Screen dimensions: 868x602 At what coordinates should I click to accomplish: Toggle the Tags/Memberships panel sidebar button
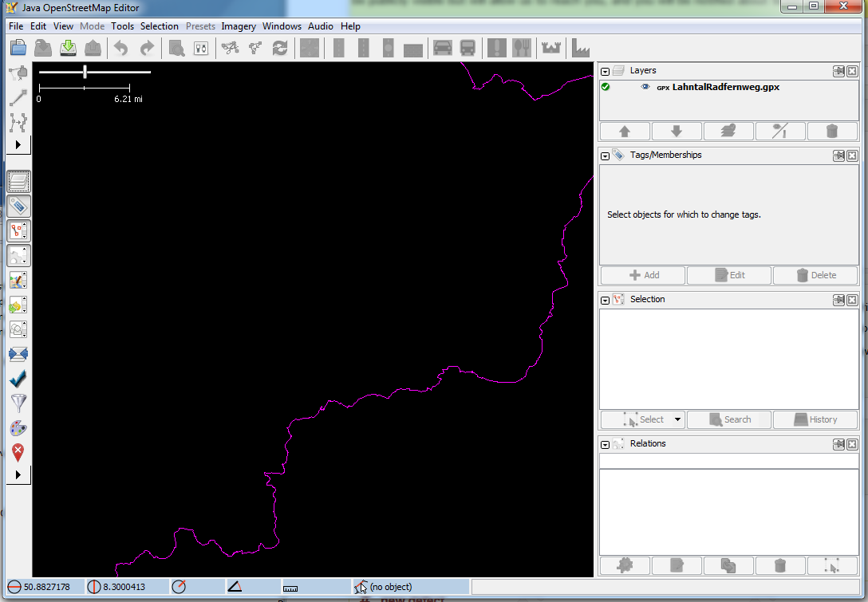[18, 207]
